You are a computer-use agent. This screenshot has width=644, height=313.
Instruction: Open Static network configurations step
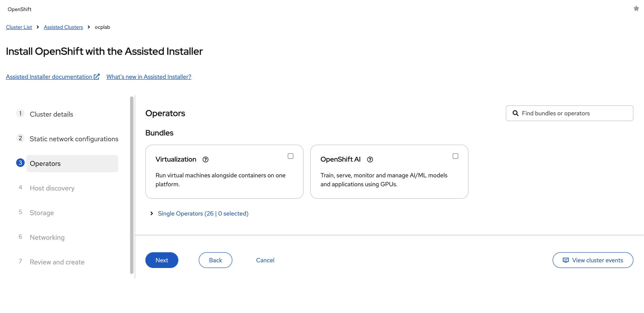[x=74, y=139]
